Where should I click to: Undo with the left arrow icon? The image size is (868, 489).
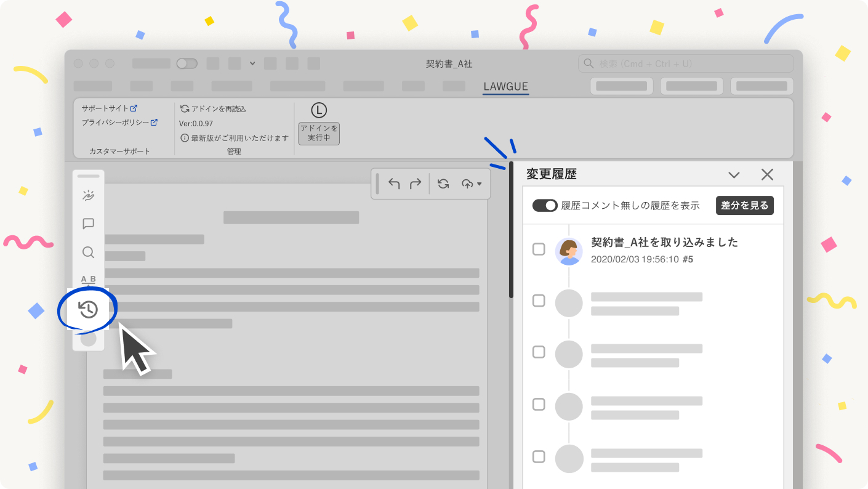[x=394, y=184]
